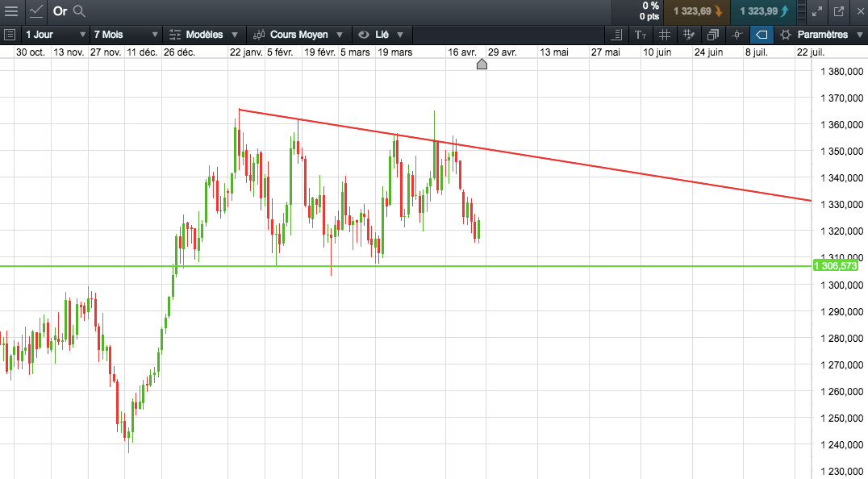This screenshot has height=479, width=868.
Task: Select the text annotation Tt tool
Action: [x=641, y=35]
